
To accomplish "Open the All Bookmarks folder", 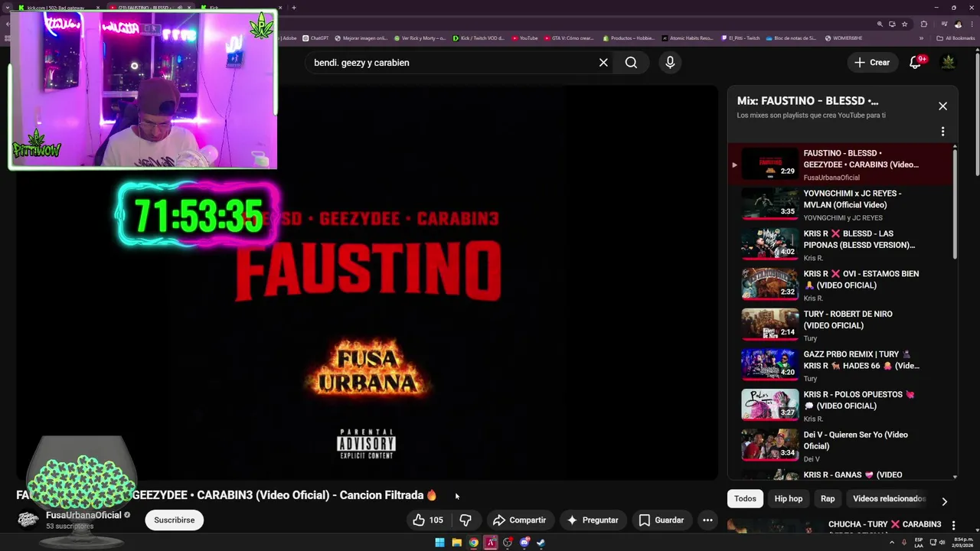I will (x=955, y=38).
